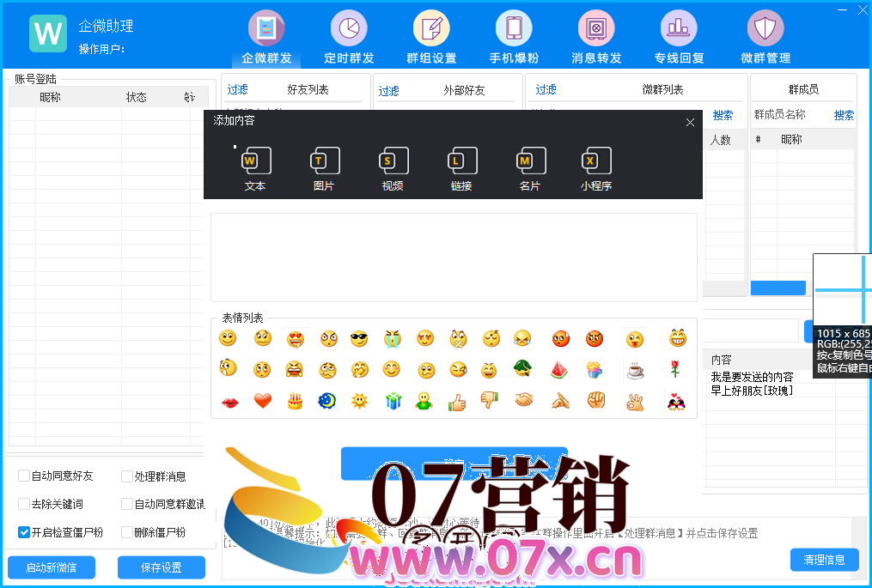Select the row 我是要发送的内容
The image size is (872, 588).
pos(753,377)
